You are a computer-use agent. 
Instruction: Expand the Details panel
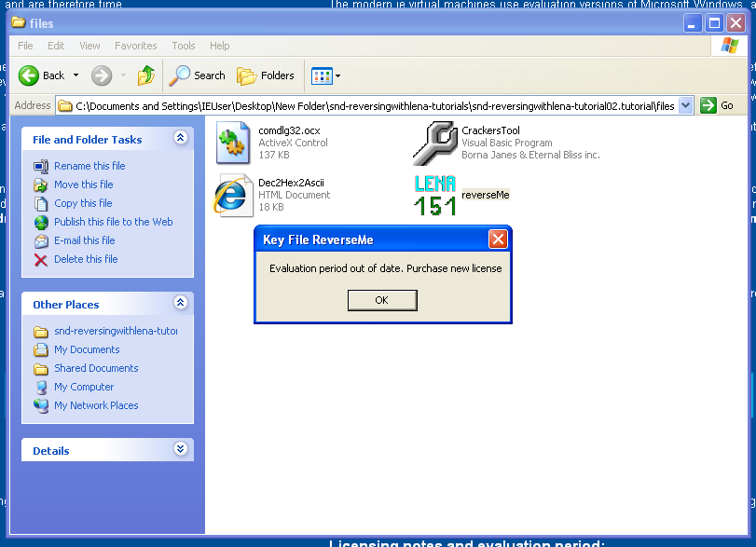[x=180, y=449]
